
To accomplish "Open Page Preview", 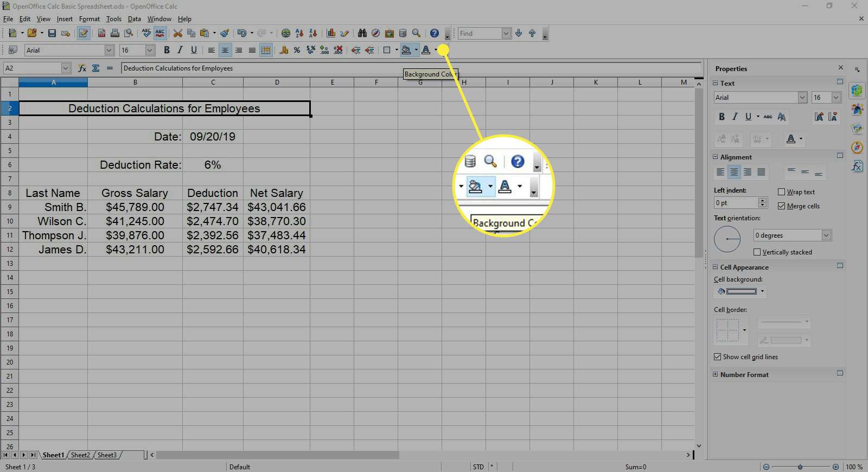I will 128,33.
